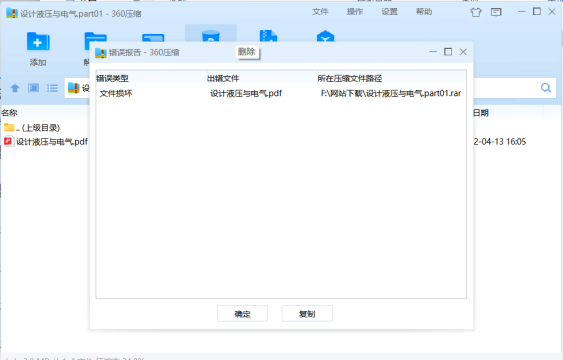
Task: Click the one-click extract toolbar icon
Action: 153,38
